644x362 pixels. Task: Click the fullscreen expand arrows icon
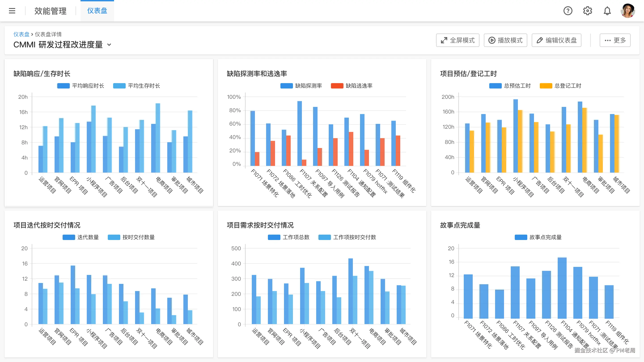(x=444, y=40)
